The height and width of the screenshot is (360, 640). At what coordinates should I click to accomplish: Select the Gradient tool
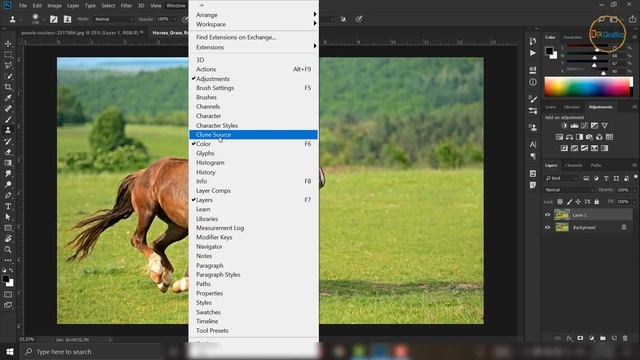coord(8,163)
